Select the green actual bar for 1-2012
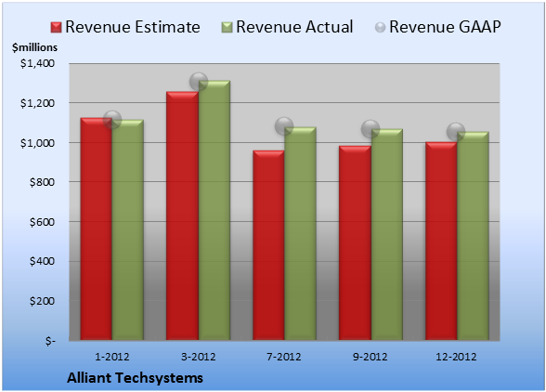Image resolution: width=546 pixels, height=392 pixels. (x=128, y=230)
